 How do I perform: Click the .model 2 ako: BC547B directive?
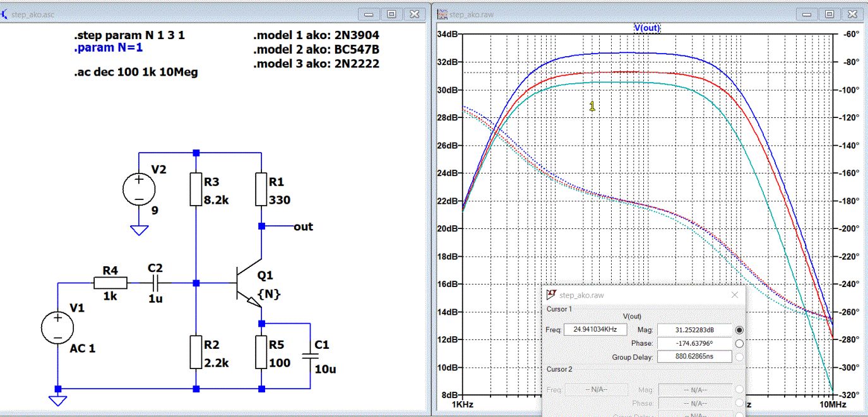point(316,49)
